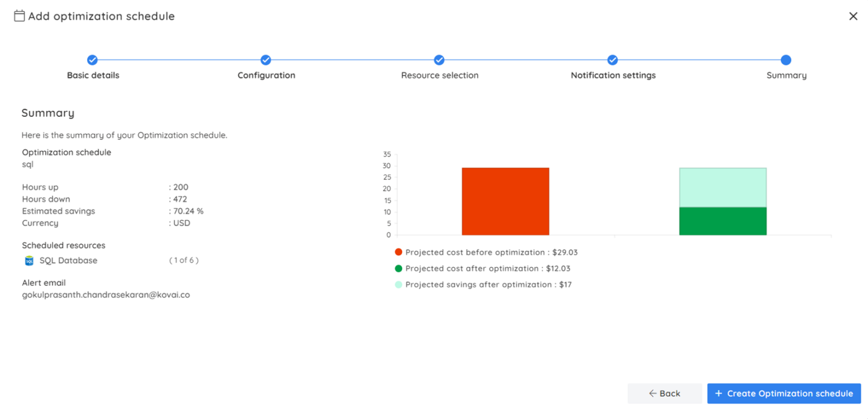Click the plus icon on Create Optimization schedule button
The image size is (868, 419).
pos(719,394)
